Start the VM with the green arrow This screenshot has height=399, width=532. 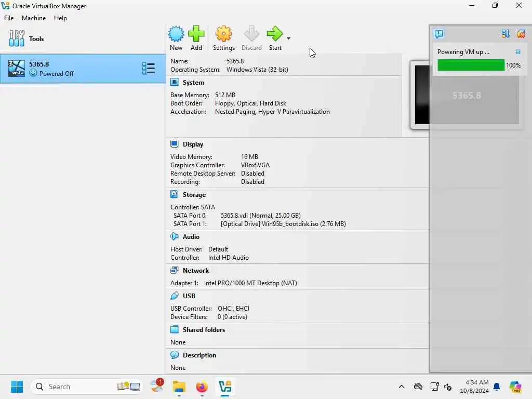(275, 34)
